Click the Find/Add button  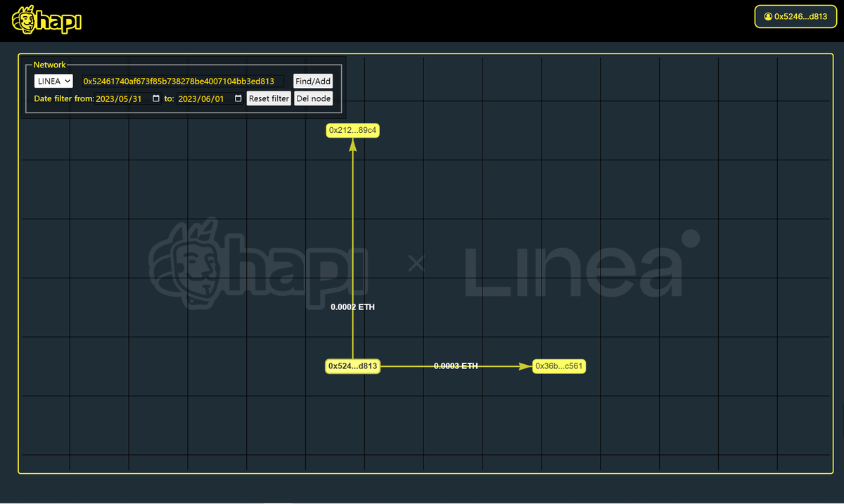(313, 82)
